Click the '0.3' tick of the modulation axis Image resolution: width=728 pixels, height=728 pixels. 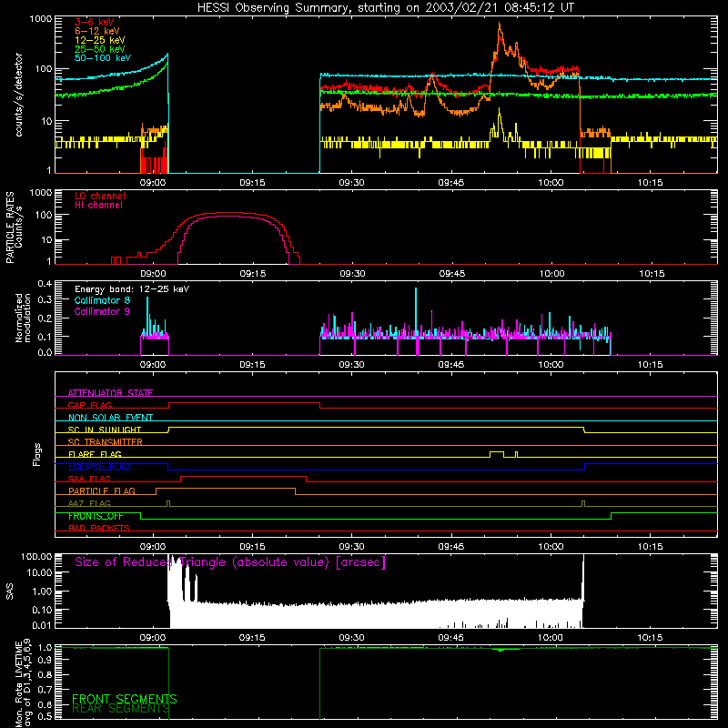45,300
